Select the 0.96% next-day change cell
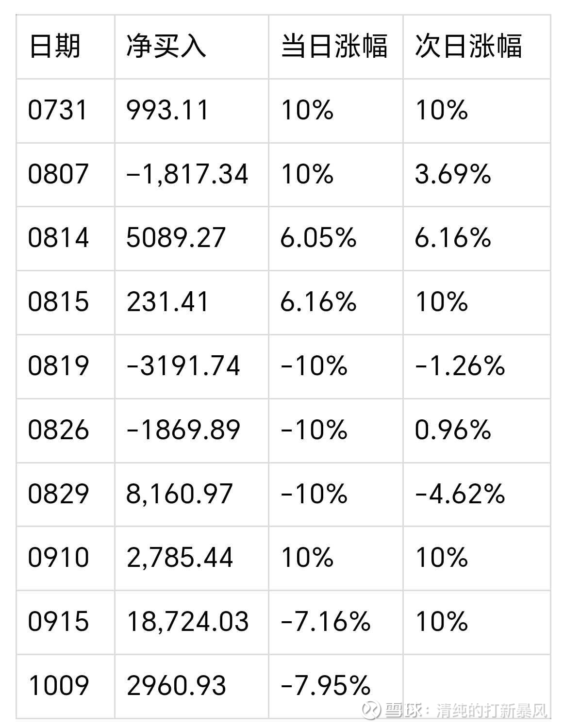 point(453,430)
